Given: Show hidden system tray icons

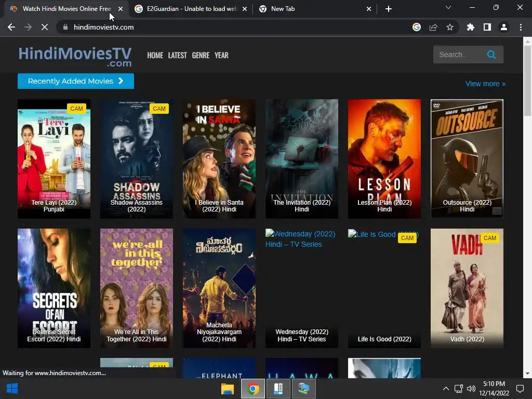Looking at the screenshot, I should 446,389.
